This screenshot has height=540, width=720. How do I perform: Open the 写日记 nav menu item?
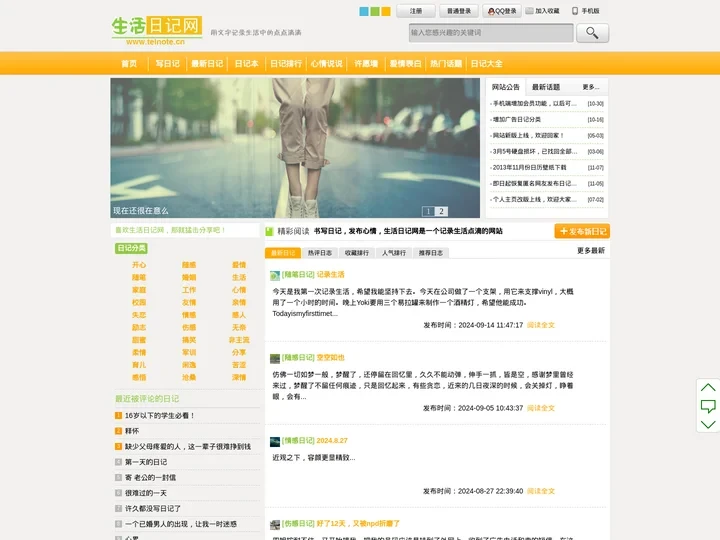(x=167, y=63)
